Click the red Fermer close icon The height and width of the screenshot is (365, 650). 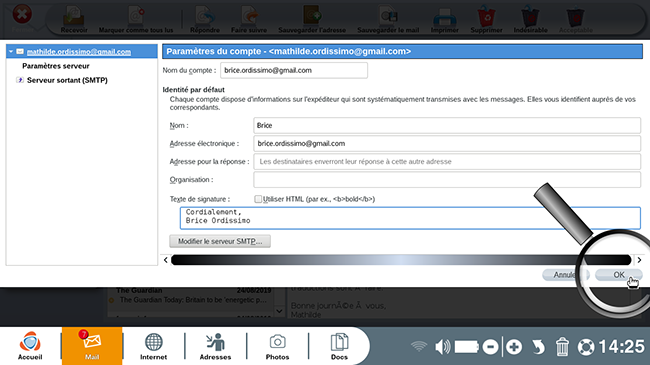coord(22,15)
